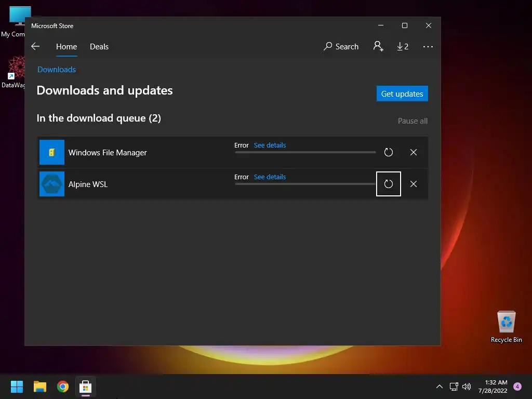Open the Home tab
This screenshot has width=532, height=399.
click(66, 46)
